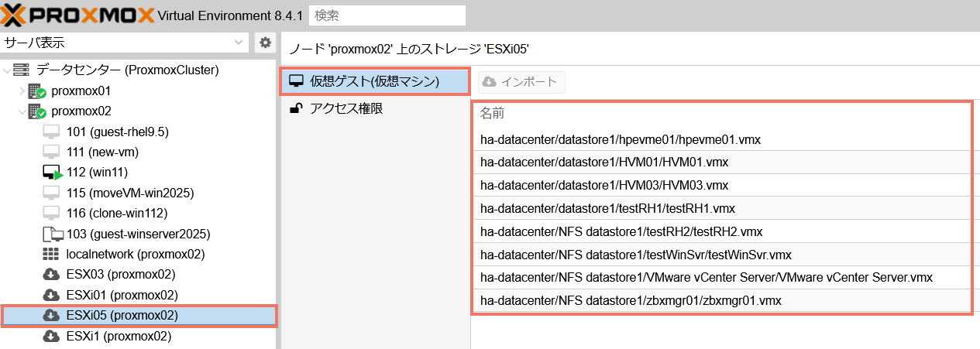Open the 仮想ゲスト(仮想マシン) tab
980x349 pixels.
pos(374,81)
